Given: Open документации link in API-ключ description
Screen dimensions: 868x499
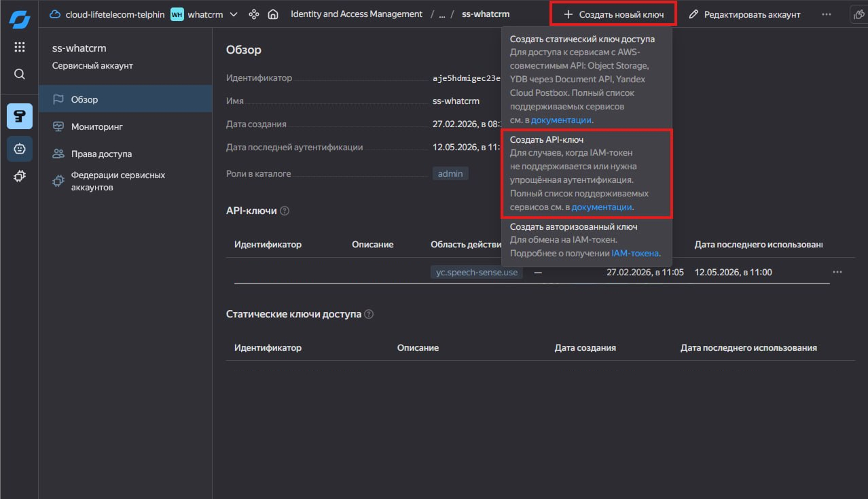Looking at the screenshot, I should 602,207.
